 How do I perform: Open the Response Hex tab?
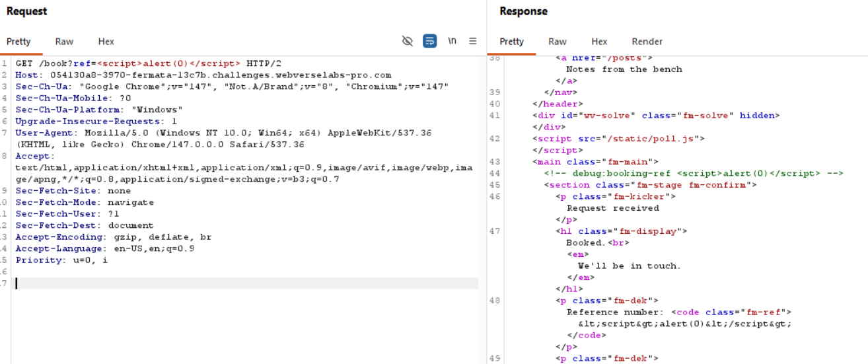click(x=598, y=41)
